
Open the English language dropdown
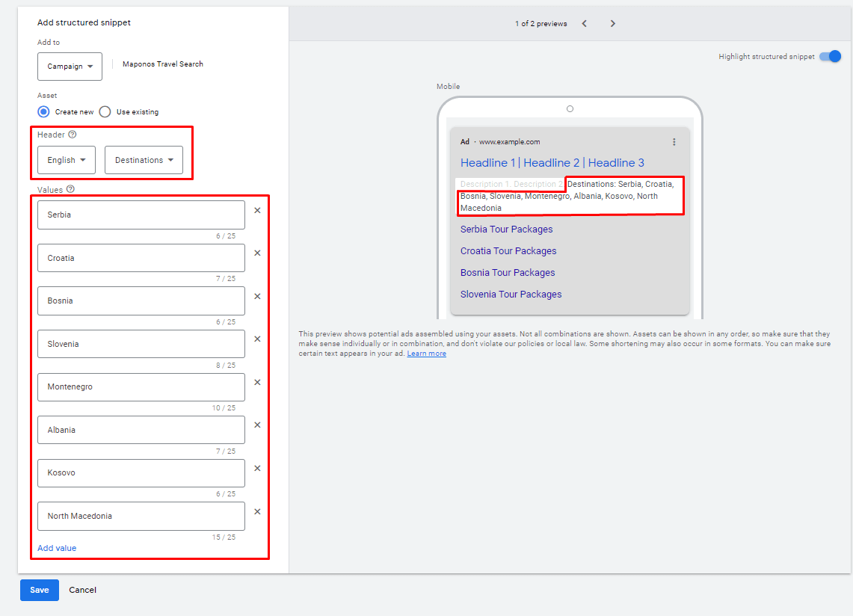tap(67, 160)
